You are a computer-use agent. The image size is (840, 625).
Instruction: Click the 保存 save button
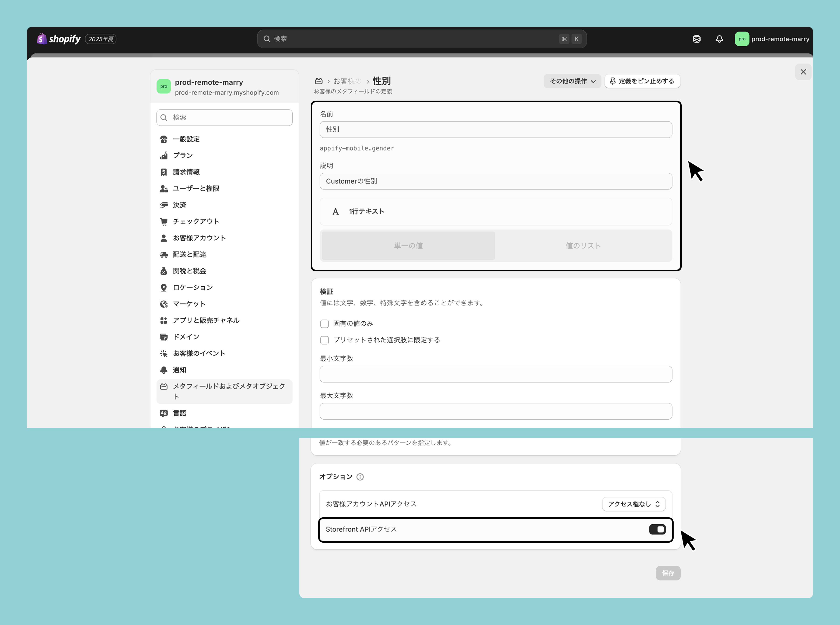click(x=668, y=573)
